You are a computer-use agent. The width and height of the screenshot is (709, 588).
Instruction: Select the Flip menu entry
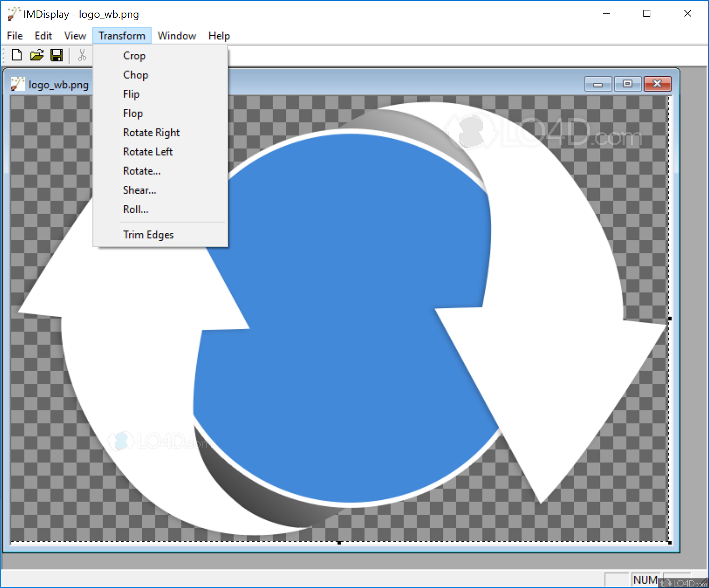click(x=131, y=94)
